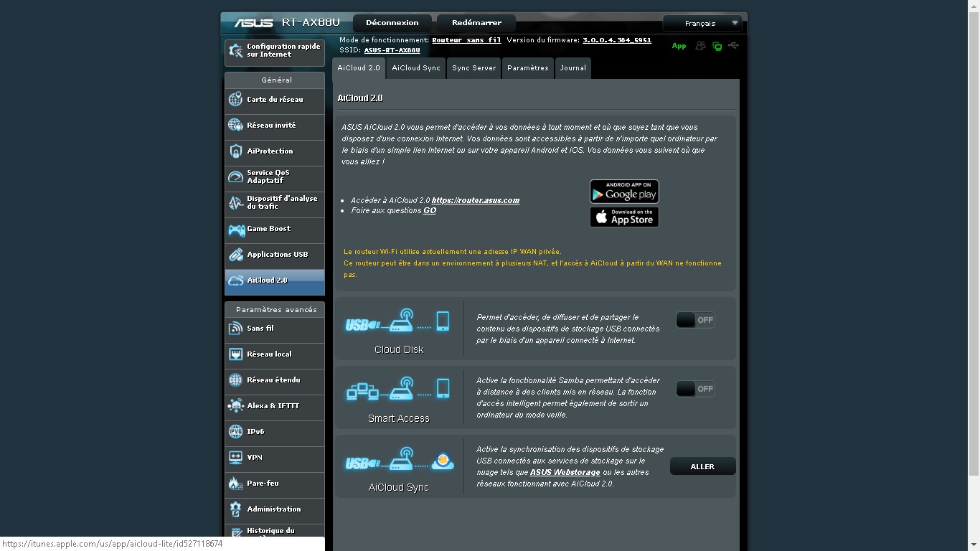Click the Général section header
The image size is (980, 551).
[x=276, y=80]
